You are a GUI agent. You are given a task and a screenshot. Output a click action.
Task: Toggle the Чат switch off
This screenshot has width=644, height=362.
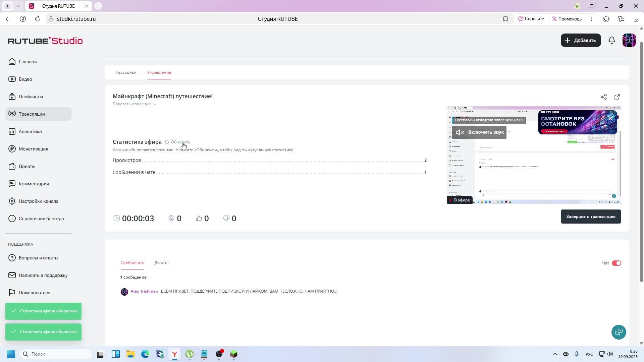coord(616,263)
